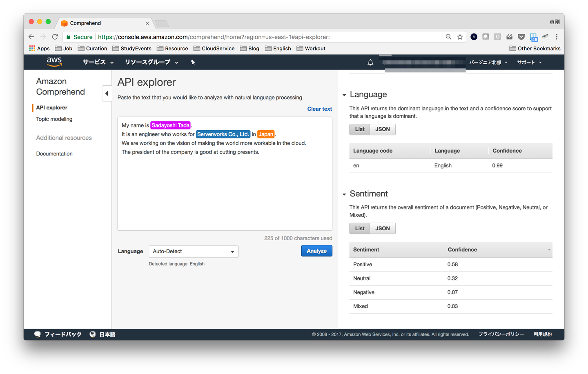Screen dimensions: 588x374
Task: Change console language via 日本語
Action: [x=107, y=334]
